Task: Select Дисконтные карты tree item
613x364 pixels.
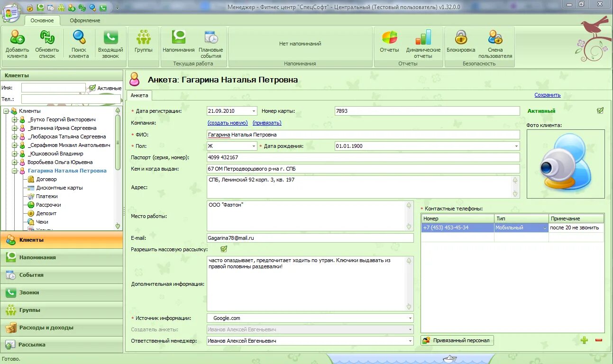Action: tap(59, 188)
